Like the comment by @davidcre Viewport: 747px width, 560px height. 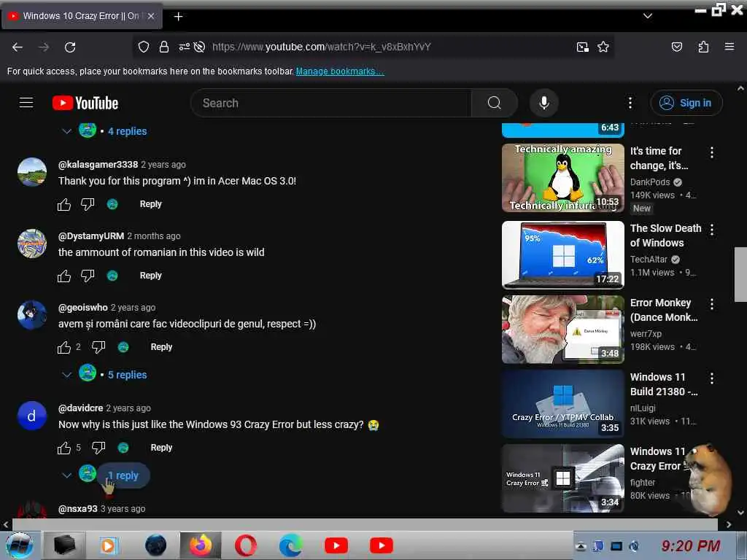[64, 448]
